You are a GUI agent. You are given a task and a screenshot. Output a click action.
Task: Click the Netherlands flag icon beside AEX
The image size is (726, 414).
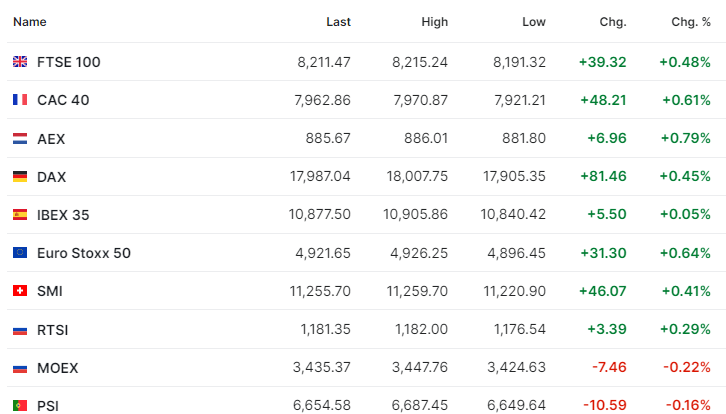point(20,138)
